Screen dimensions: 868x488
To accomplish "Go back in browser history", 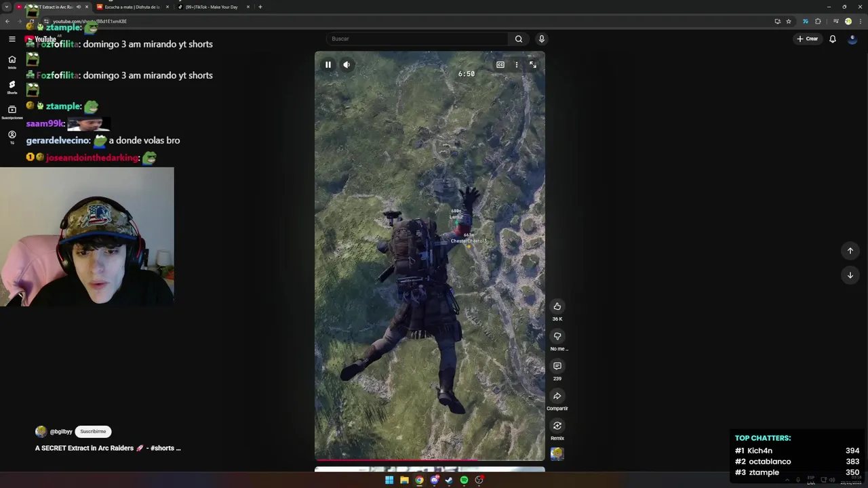I will [x=7, y=21].
